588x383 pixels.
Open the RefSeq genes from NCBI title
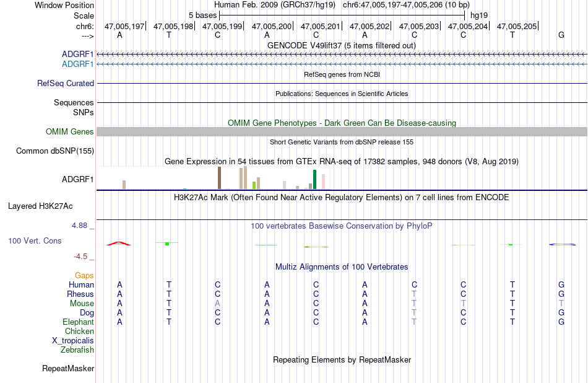[x=342, y=74]
